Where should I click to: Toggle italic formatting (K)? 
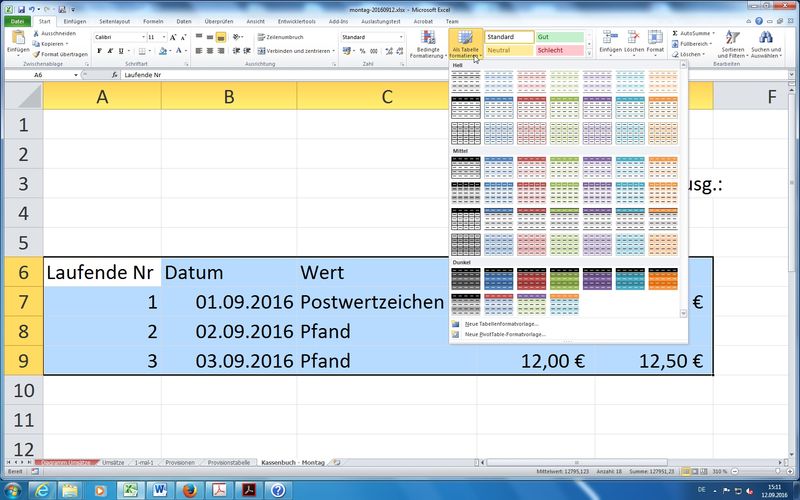coord(110,51)
